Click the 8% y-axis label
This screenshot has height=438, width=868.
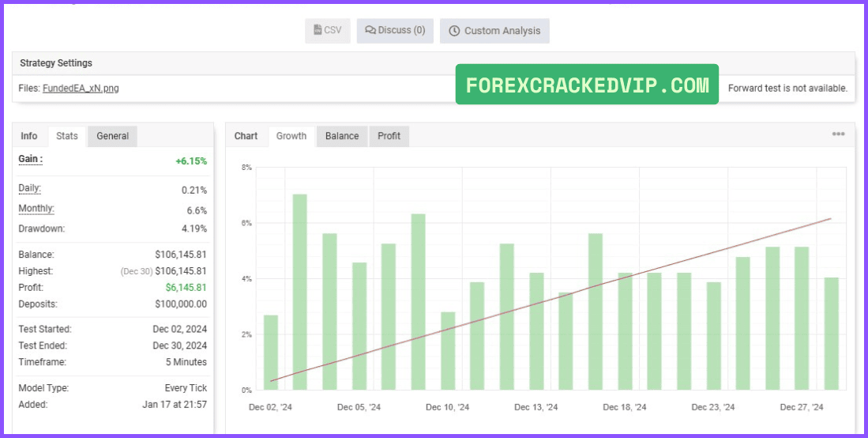pos(246,168)
